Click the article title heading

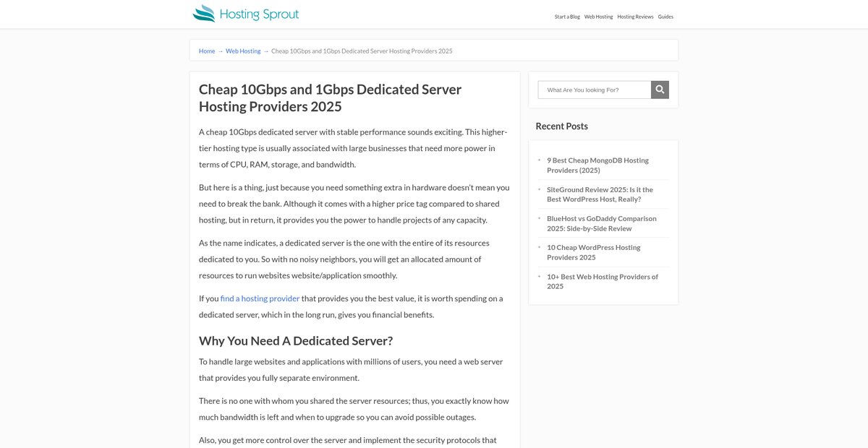[330, 98]
